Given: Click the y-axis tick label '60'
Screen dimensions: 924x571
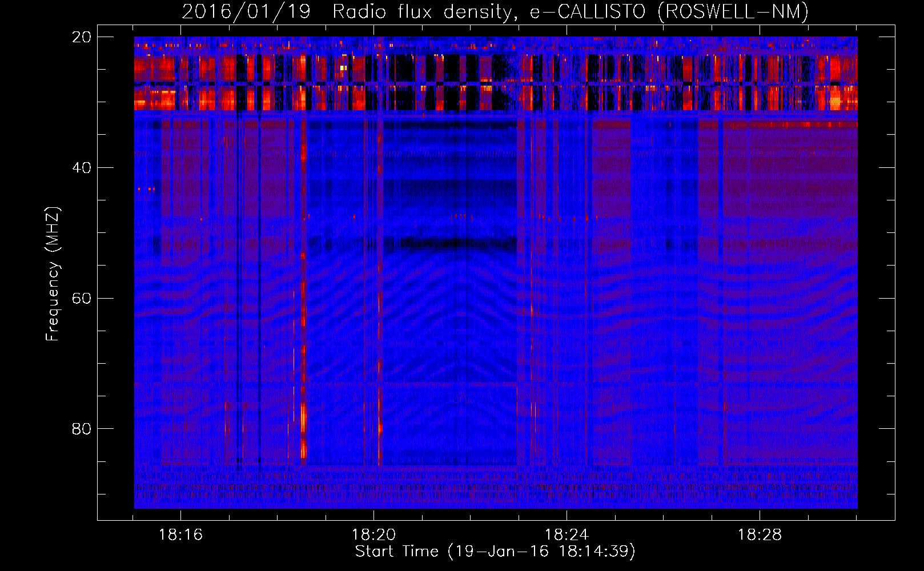Looking at the screenshot, I should tap(82, 298).
